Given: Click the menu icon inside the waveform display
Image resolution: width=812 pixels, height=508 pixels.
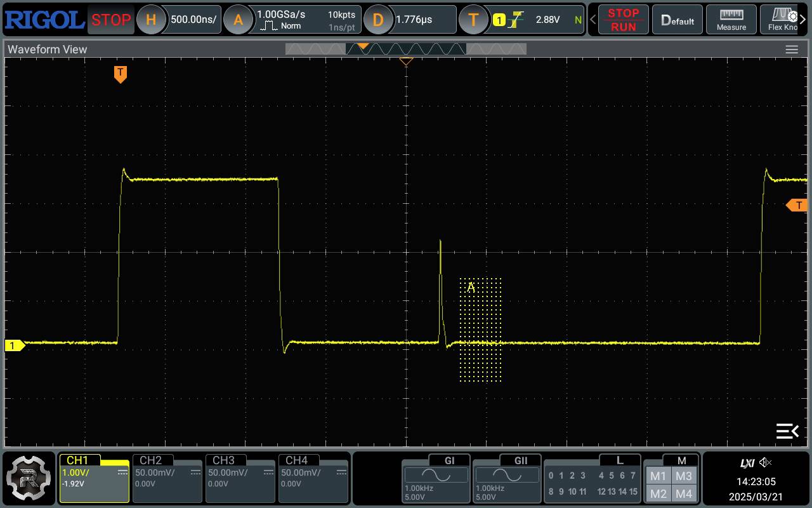Looking at the screenshot, I should 787,431.
